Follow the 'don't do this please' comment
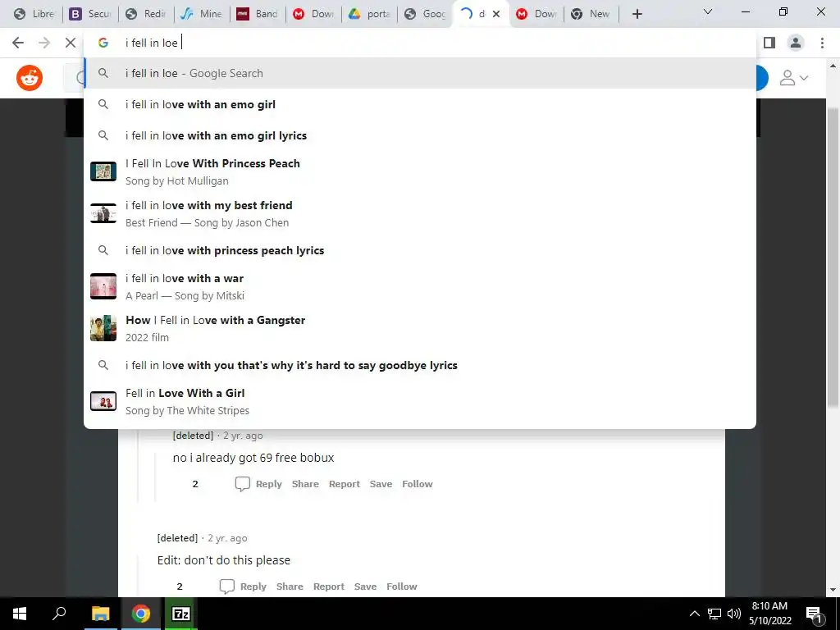This screenshot has height=630, width=840. pos(402,586)
